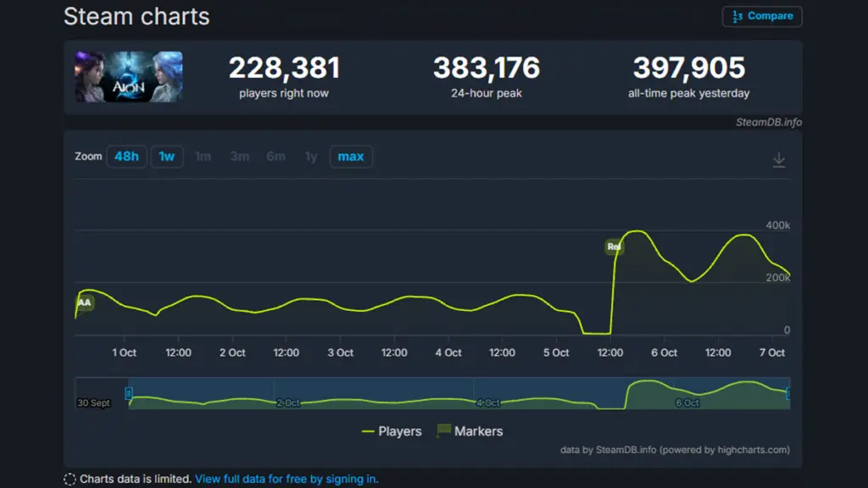Set zoom to 48h
This screenshot has width=868, height=488.
coord(126,157)
